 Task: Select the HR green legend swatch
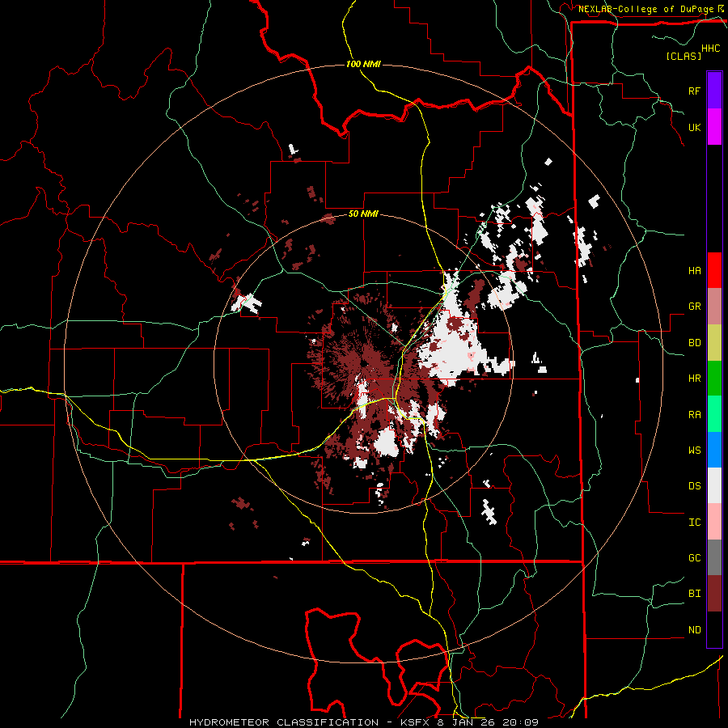coord(714,378)
